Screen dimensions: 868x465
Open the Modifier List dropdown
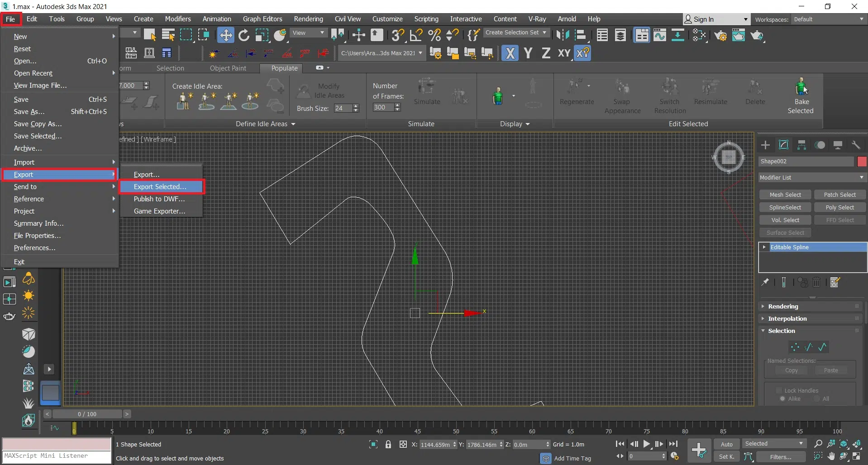[x=812, y=177]
